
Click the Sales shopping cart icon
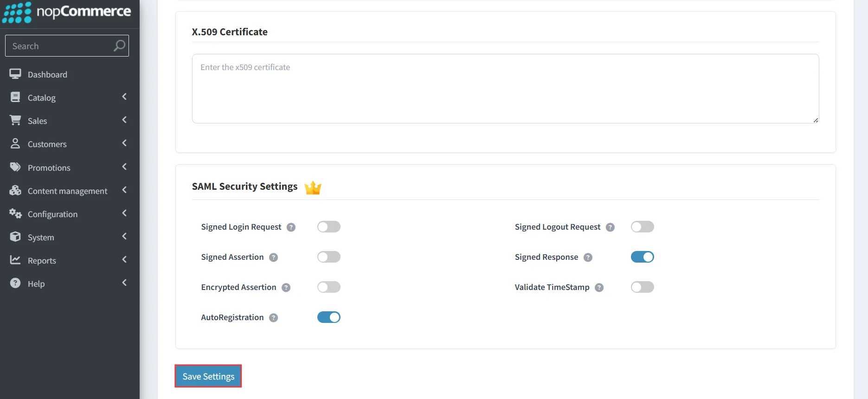click(16, 120)
